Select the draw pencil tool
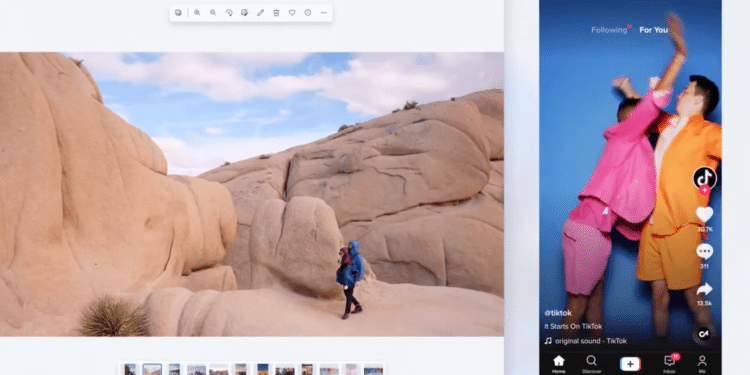 pos(260,13)
